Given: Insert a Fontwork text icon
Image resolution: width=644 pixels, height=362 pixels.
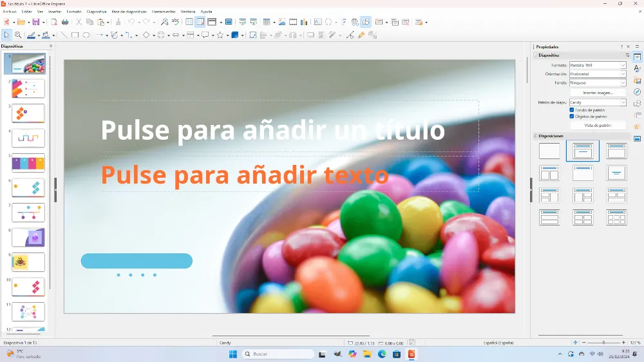Looking at the screenshot, I should 344,22.
